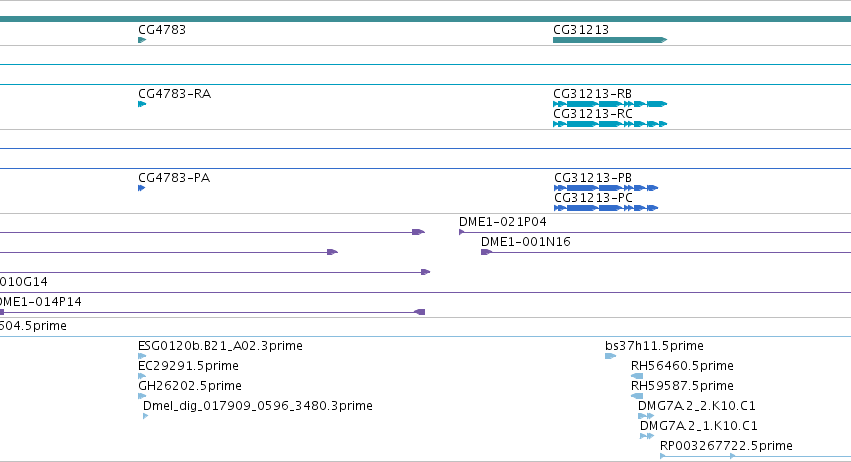The height and width of the screenshot is (462, 851).
Task: Click the CG31213 gene bar glyph
Action: [x=610, y=40]
